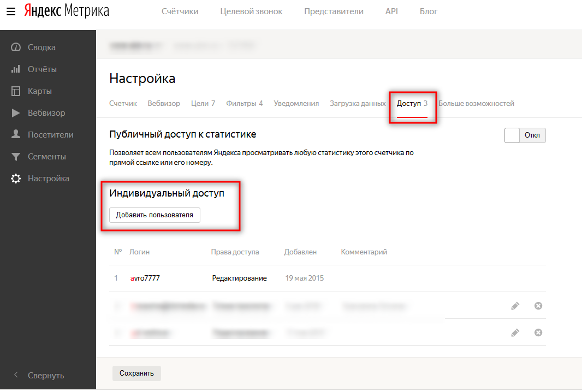582x392 pixels.
Task: Switch to the Уведомления tab
Action: point(296,104)
